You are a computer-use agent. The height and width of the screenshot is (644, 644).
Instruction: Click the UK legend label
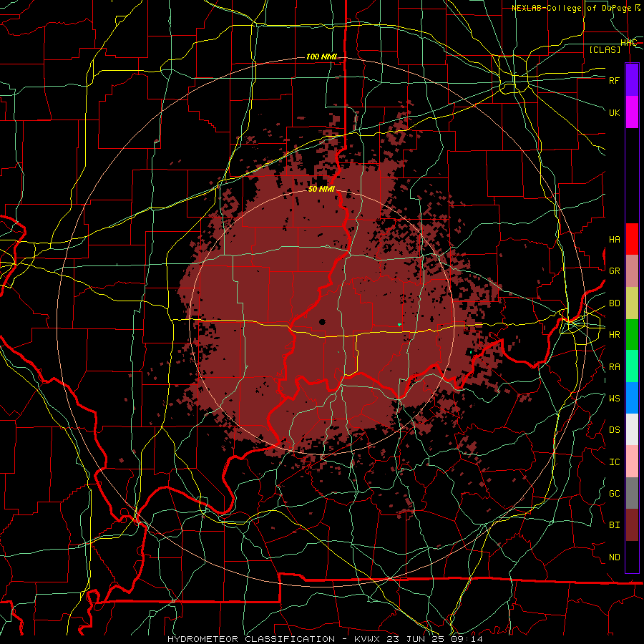click(614, 112)
